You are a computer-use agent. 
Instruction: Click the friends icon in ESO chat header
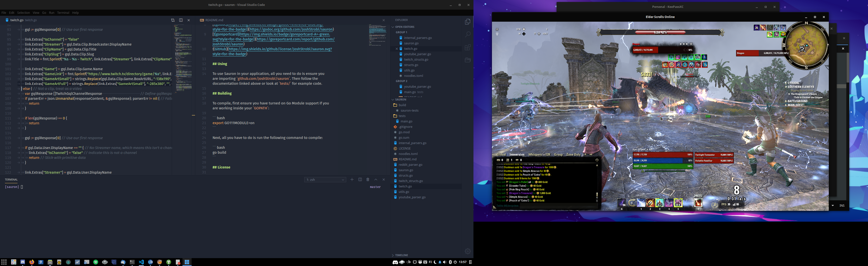[x=508, y=160]
